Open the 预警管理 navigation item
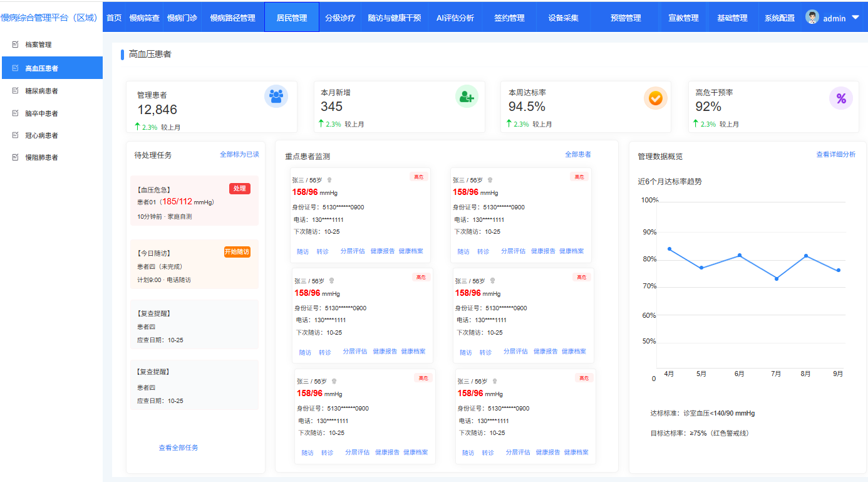The image size is (868, 482). click(626, 18)
